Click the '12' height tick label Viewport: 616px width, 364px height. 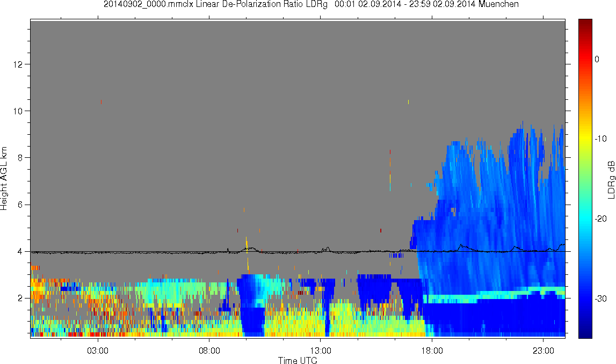tap(18, 64)
